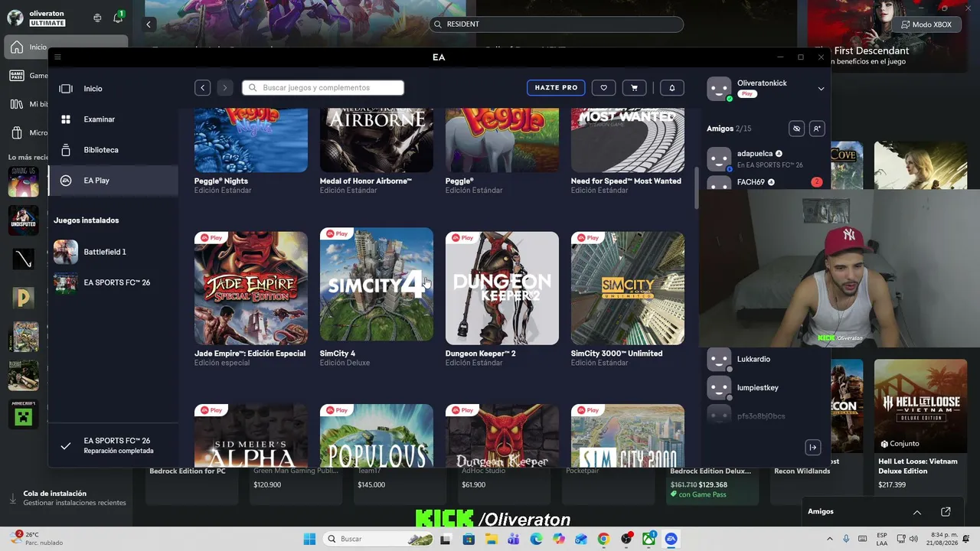Open the Minecraft icon in Xbox recents
This screenshot has height=551, width=980.
[24, 414]
